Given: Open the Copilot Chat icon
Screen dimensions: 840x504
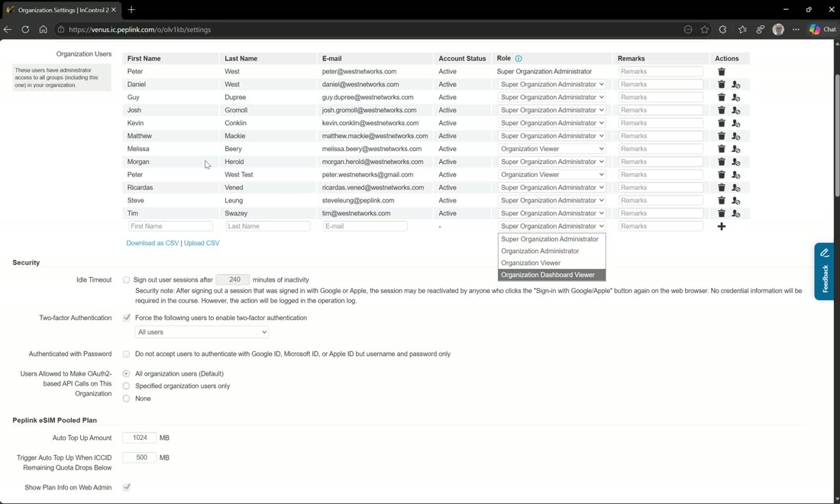Looking at the screenshot, I should click(822, 30).
